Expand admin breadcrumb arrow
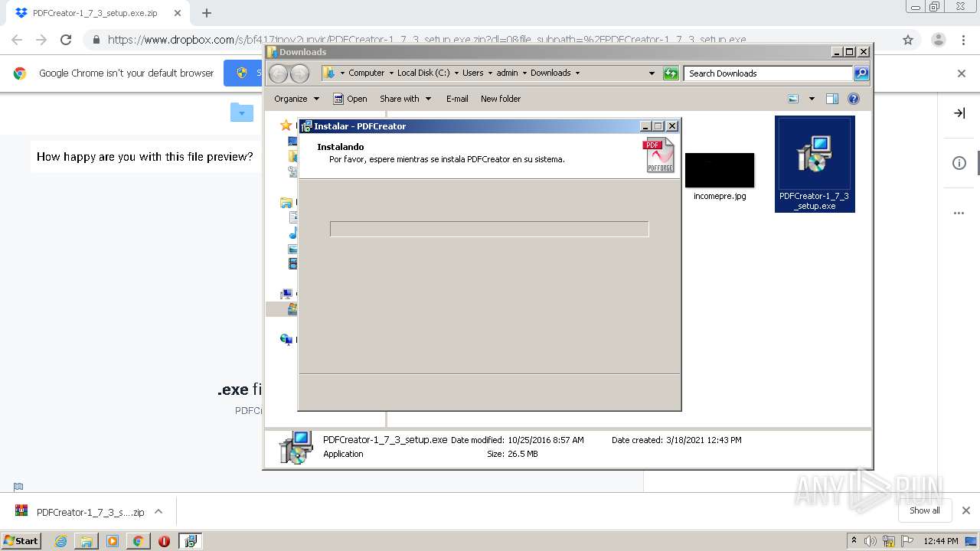Image resolution: width=980 pixels, height=551 pixels. pyautogui.click(x=524, y=73)
